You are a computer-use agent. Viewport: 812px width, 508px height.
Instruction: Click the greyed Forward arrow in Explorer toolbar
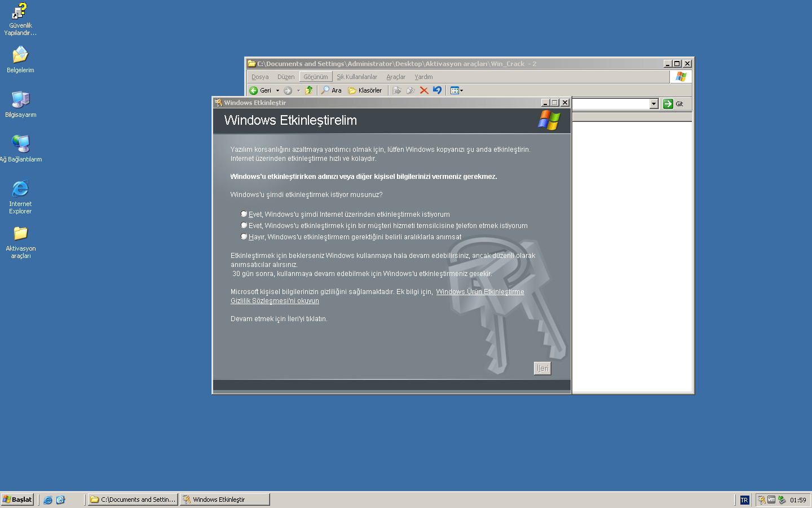tap(288, 90)
